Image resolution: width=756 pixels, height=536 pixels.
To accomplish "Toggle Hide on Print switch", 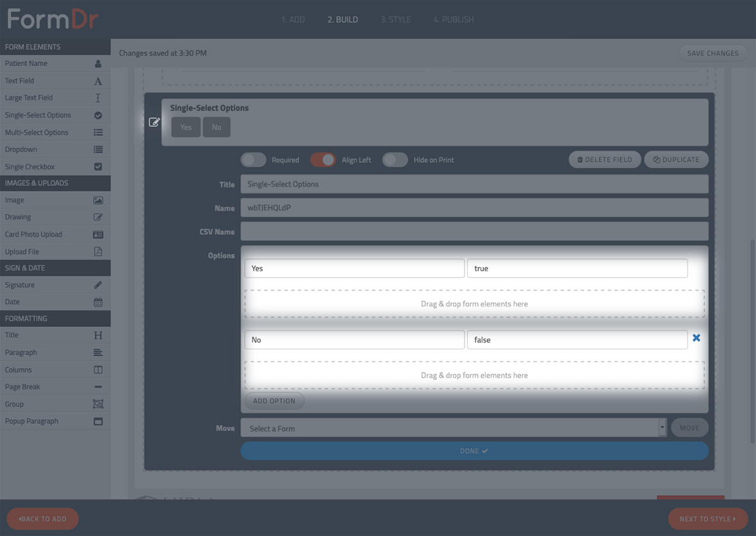I will tap(395, 160).
